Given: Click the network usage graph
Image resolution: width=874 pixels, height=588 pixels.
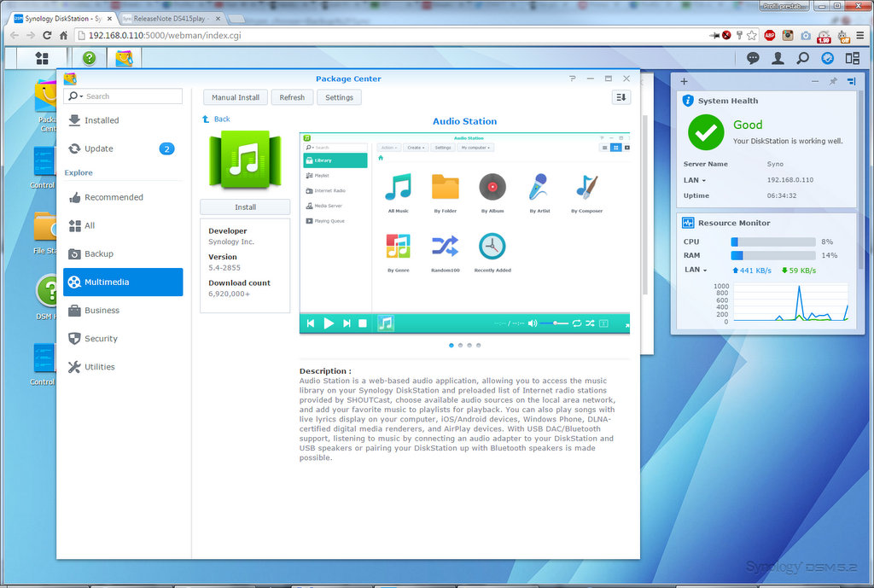Looking at the screenshot, I should click(x=791, y=303).
